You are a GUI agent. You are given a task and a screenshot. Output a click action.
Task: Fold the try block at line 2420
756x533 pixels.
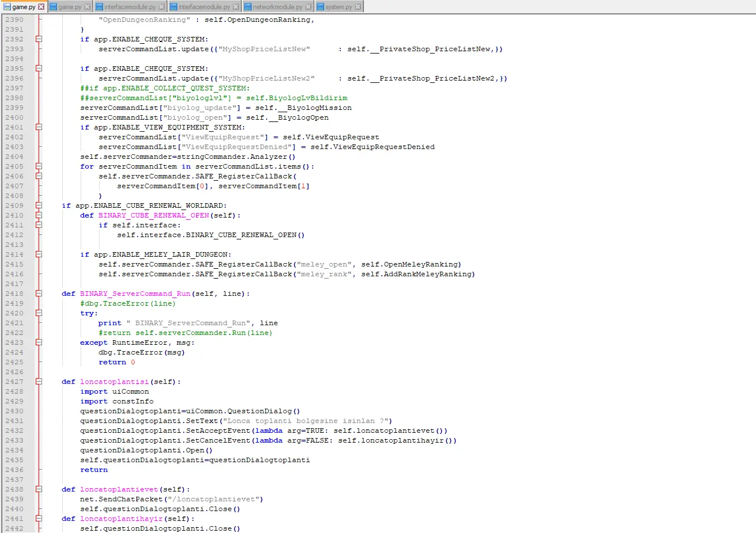click(x=39, y=313)
